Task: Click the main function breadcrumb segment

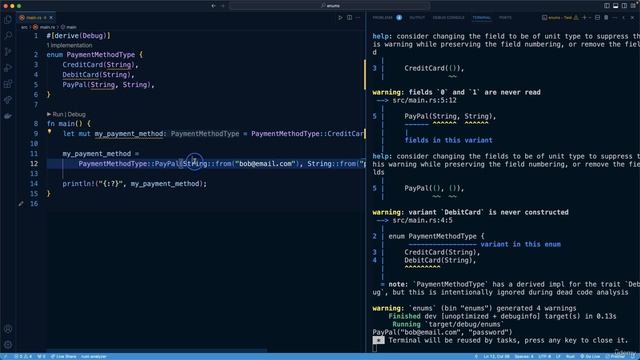Action: coord(69,27)
